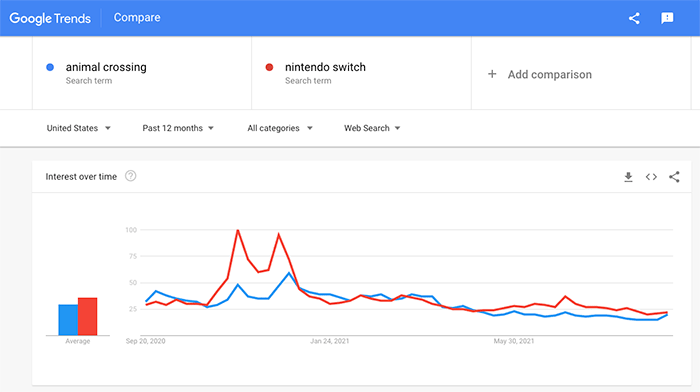Click the Google Trends logo
Viewport: 700px width, 392px height.
point(50,18)
